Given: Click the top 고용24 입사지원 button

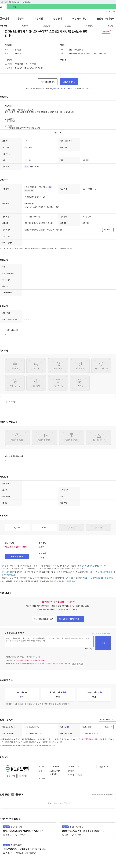Looking at the screenshot, I should click(69, 82).
